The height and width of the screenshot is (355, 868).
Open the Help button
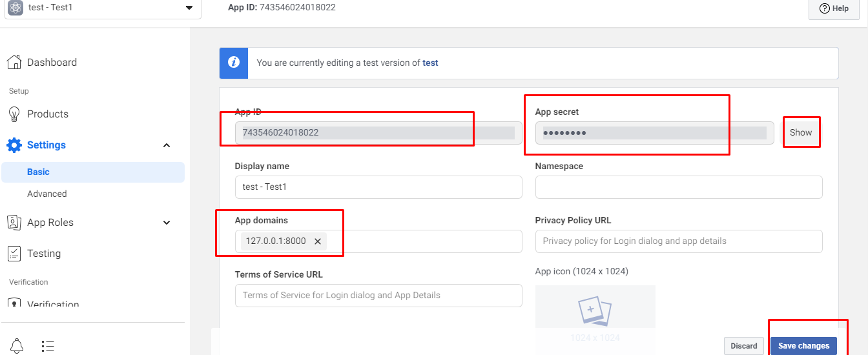tap(834, 8)
